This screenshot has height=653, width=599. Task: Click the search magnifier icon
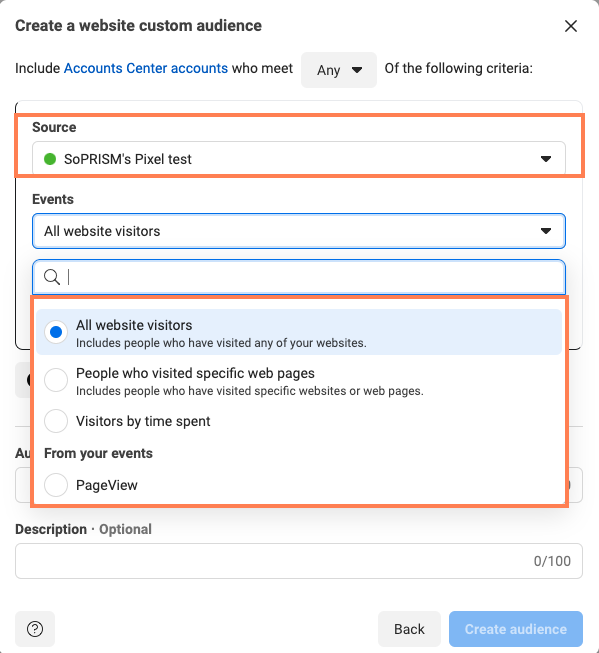(52, 277)
